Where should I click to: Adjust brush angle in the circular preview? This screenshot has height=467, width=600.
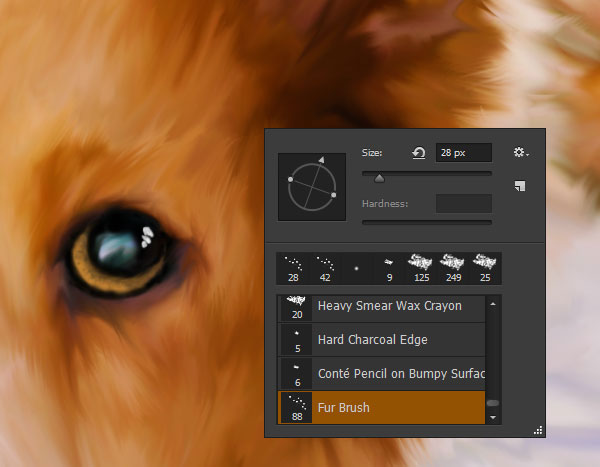[312, 187]
